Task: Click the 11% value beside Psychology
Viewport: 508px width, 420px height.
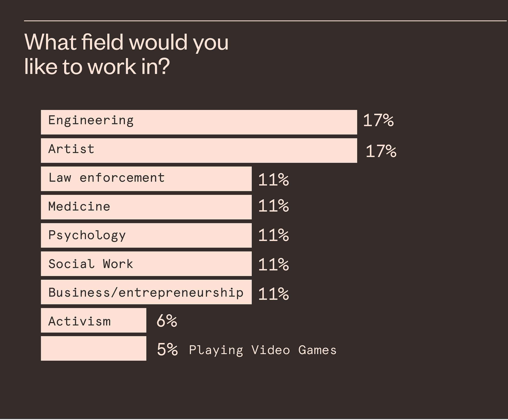Action: click(274, 235)
